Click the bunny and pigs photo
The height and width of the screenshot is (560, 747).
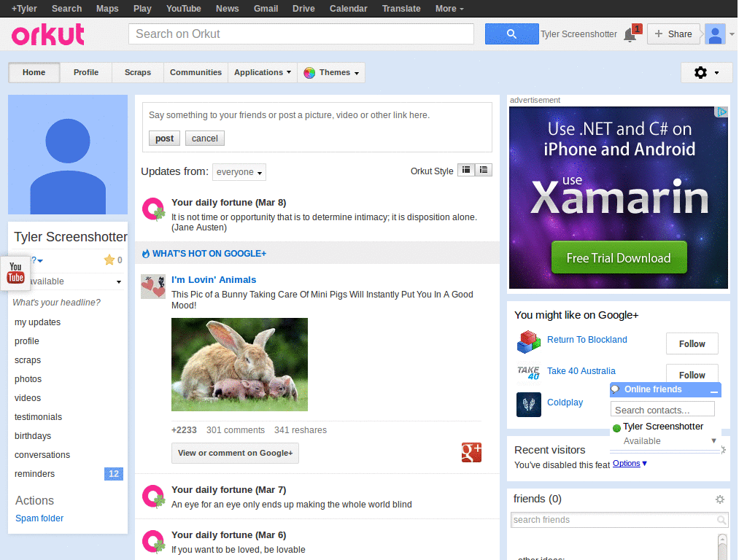[x=239, y=365]
